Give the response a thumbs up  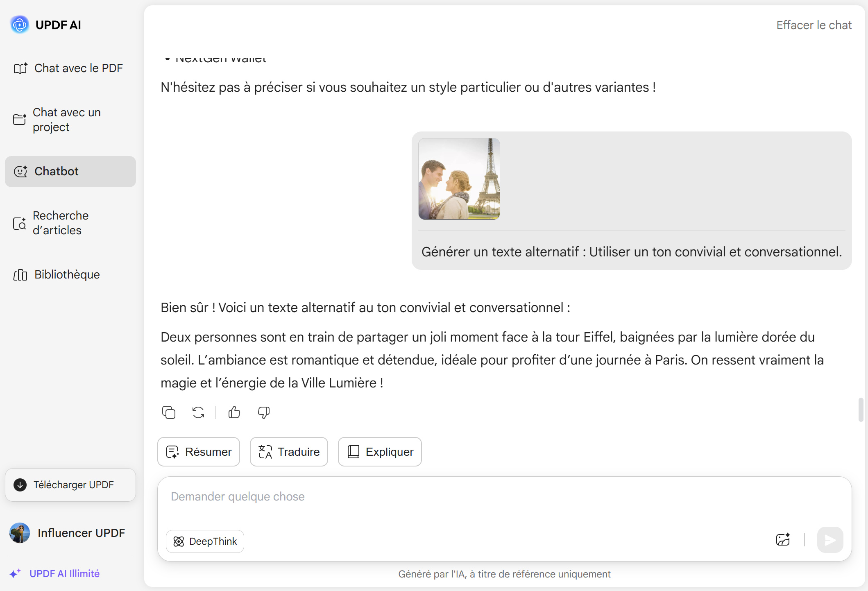click(234, 412)
